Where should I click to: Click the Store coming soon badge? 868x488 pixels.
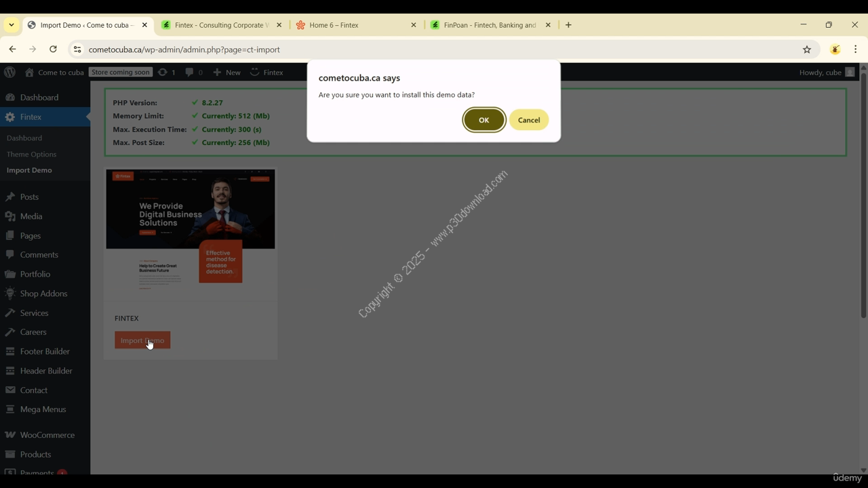pos(121,72)
